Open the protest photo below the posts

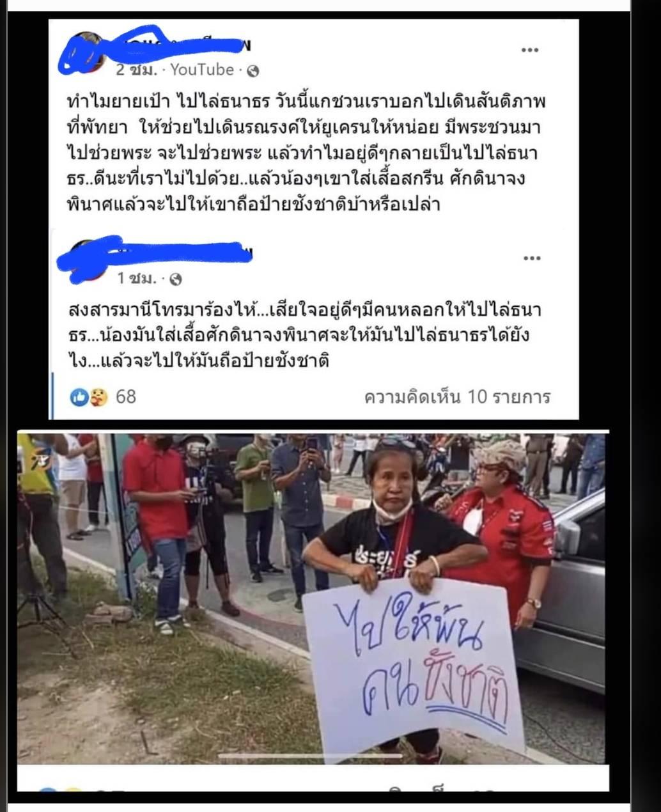coord(313,598)
